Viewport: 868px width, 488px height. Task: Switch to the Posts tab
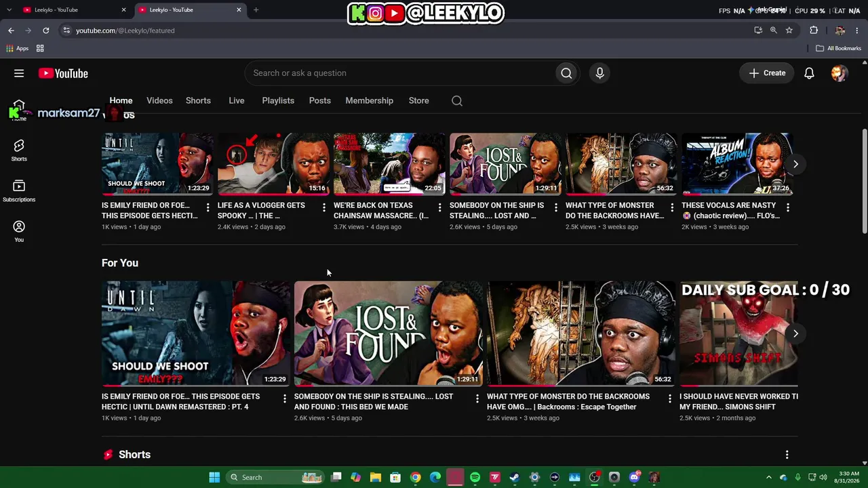[x=320, y=101]
